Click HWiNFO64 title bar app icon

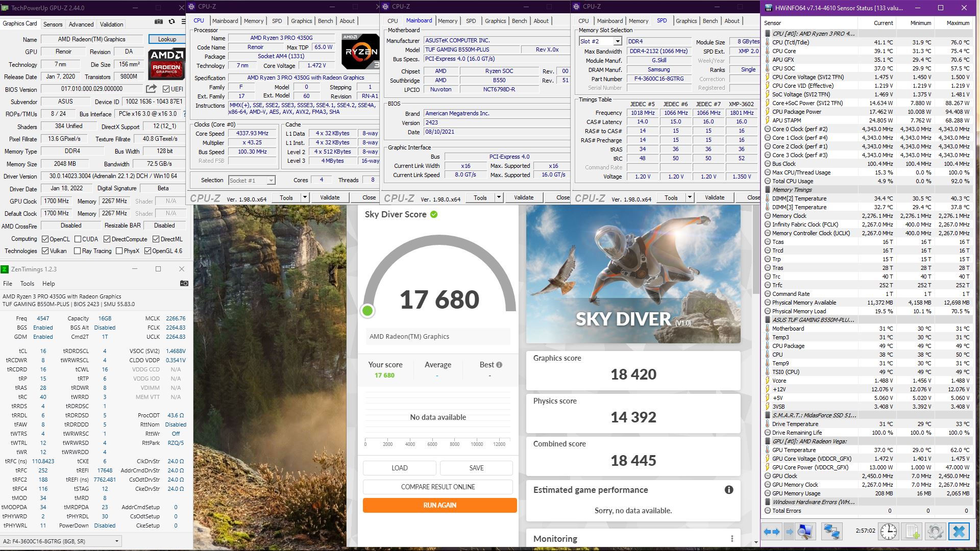point(768,8)
